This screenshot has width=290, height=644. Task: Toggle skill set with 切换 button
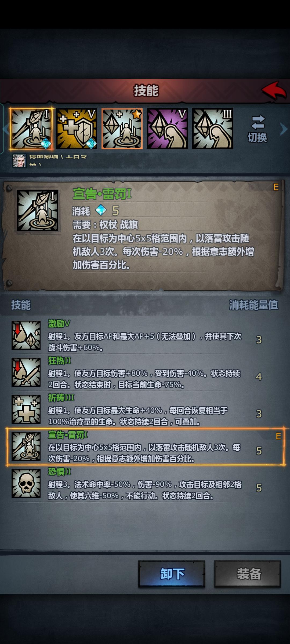click(257, 129)
